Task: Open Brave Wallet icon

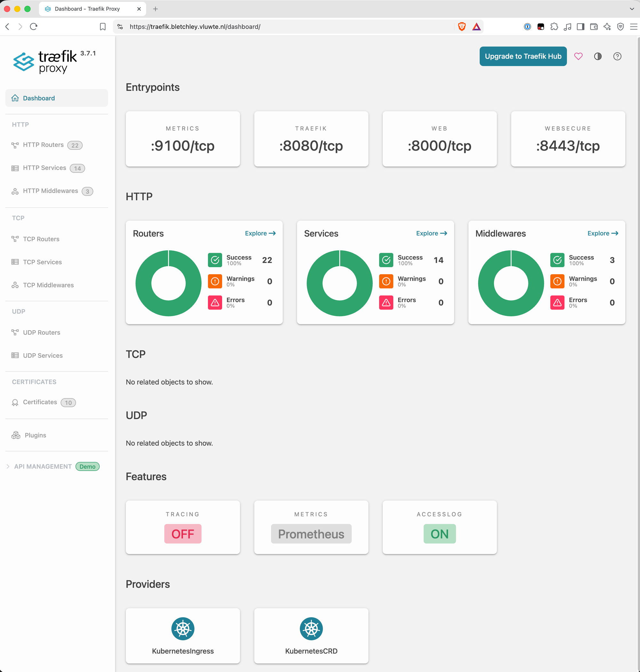Action: [x=594, y=27]
